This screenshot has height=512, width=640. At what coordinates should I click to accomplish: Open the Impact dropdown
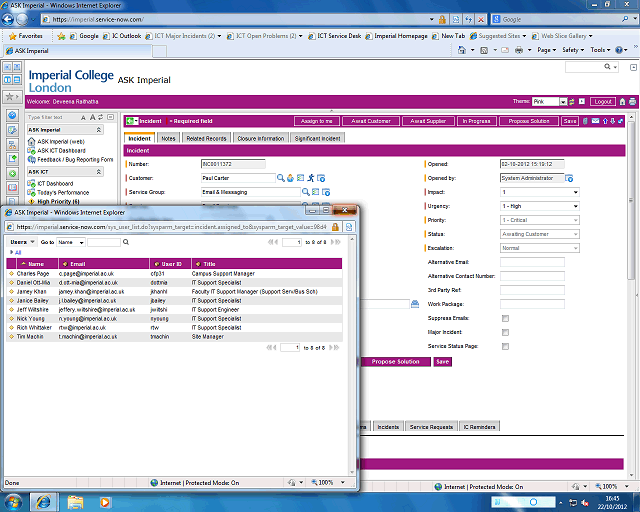538,191
